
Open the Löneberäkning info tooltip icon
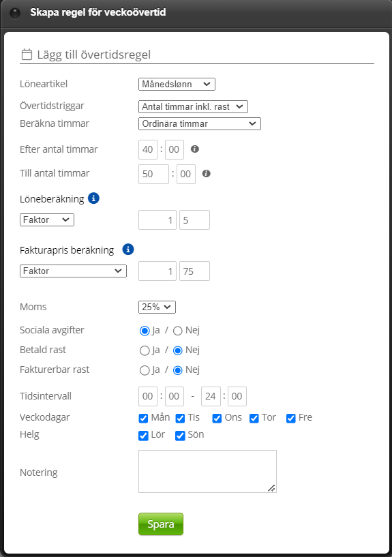tap(94, 198)
